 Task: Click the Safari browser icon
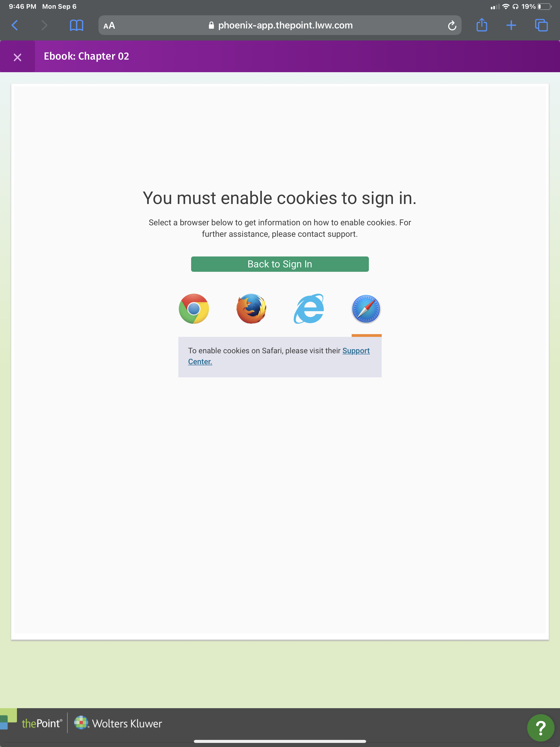[366, 308]
